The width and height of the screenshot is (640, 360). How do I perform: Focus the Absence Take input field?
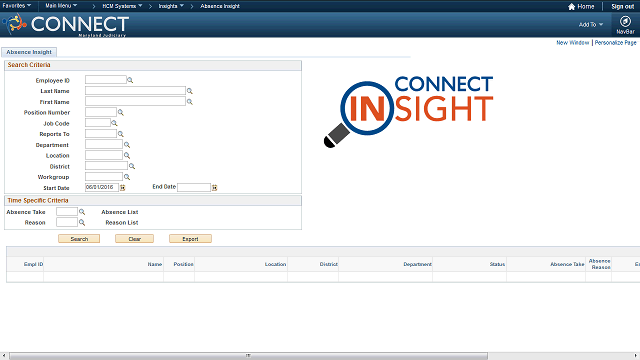tap(67, 211)
